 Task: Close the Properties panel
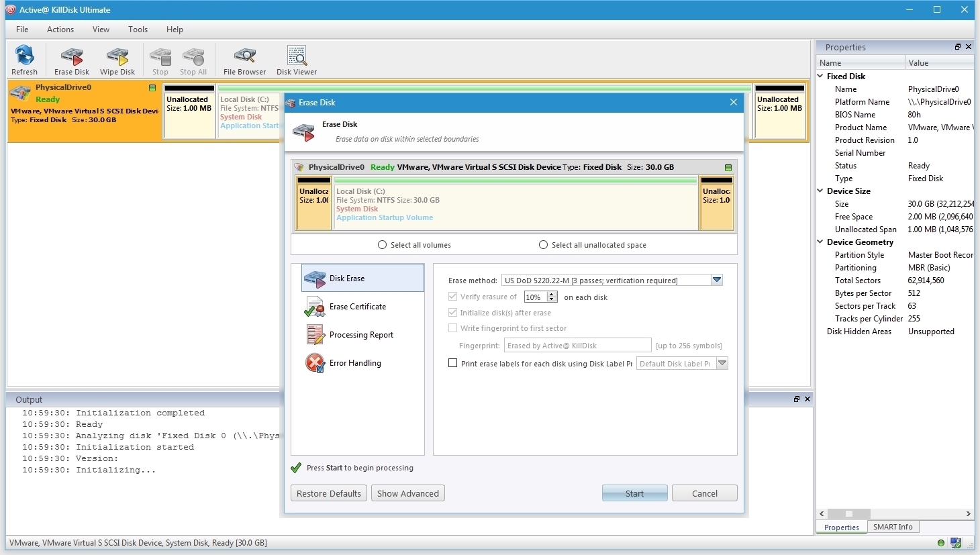tap(969, 47)
